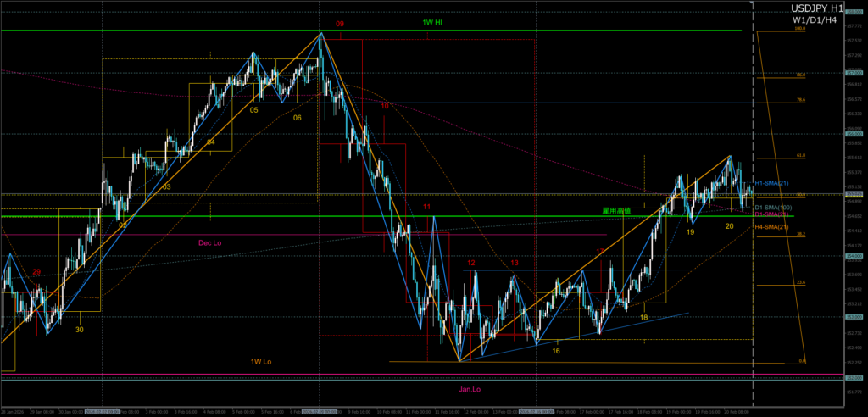Image resolution: width=868 pixels, height=417 pixels.
Task: Click the D1-SMA(100) indicator label
Action: coord(773,207)
